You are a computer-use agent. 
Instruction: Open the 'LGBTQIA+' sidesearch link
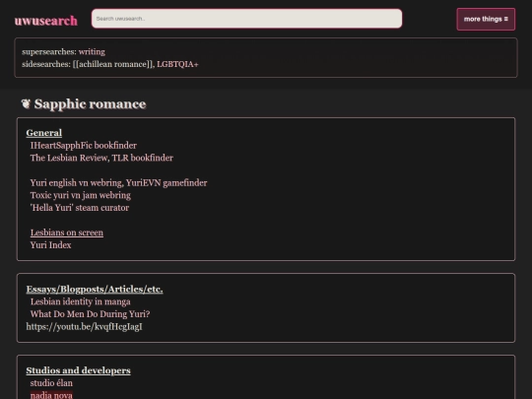pyautogui.click(x=177, y=64)
